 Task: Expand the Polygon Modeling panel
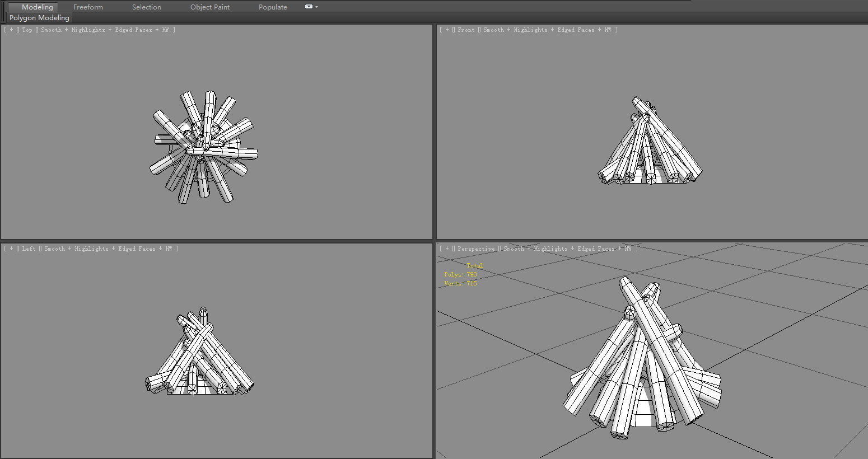click(x=39, y=18)
